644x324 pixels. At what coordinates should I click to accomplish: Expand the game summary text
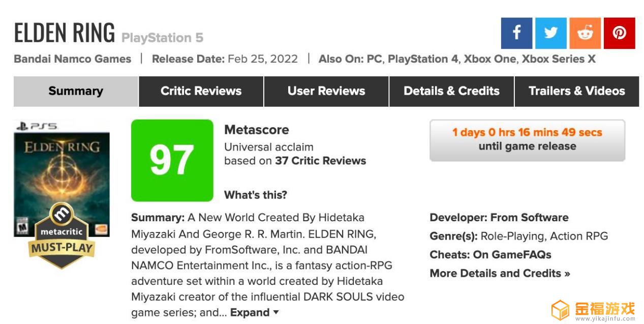[x=255, y=312]
